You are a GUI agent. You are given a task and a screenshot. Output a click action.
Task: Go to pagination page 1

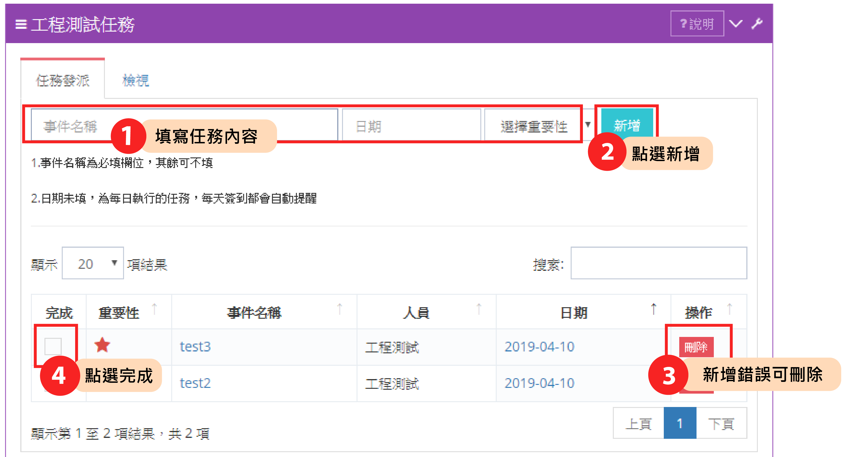(x=680, y=423)
